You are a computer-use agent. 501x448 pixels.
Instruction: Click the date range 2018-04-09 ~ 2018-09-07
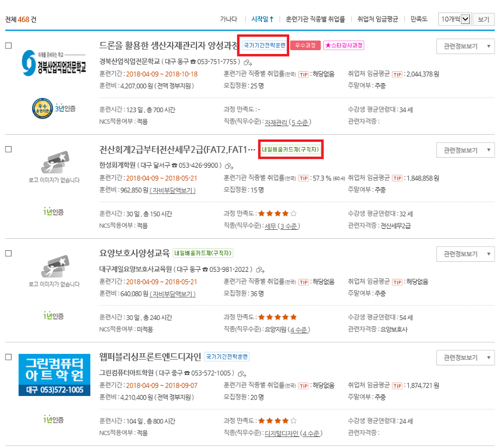(162, 385)
